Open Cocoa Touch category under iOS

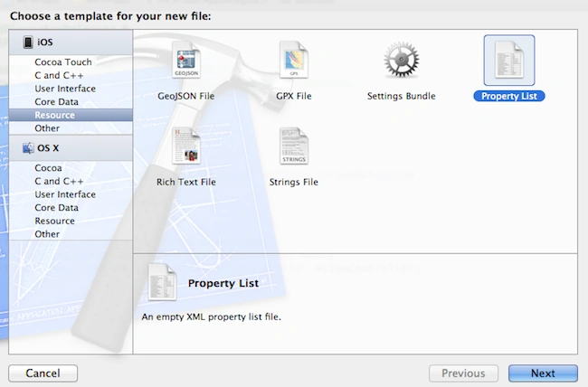click(71, 61)
